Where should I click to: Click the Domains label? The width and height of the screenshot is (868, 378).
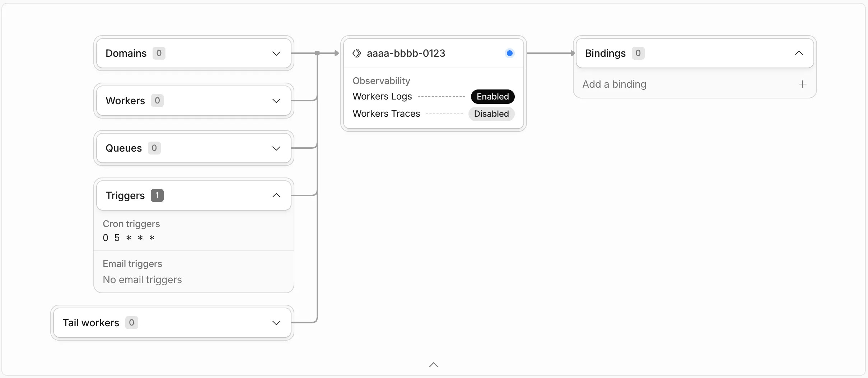coord(126,53)
